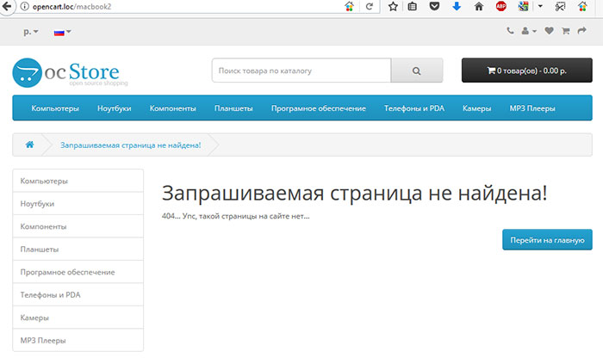Viewport: 603px width, 364px height.
Task: Open the cart button showing 0 товар(ов)
Action: click(x=527, y=71)
